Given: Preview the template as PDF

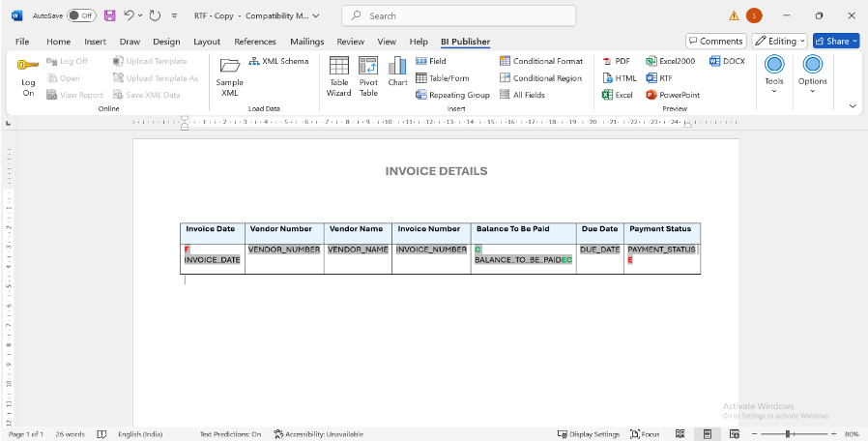Looking at the screenshot, I should [616, 61].
